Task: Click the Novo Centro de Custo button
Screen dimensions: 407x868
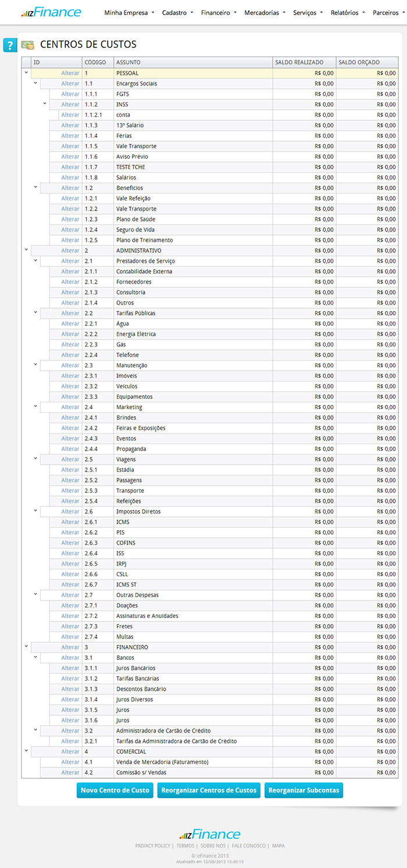Action: click(x=115, y=790)
